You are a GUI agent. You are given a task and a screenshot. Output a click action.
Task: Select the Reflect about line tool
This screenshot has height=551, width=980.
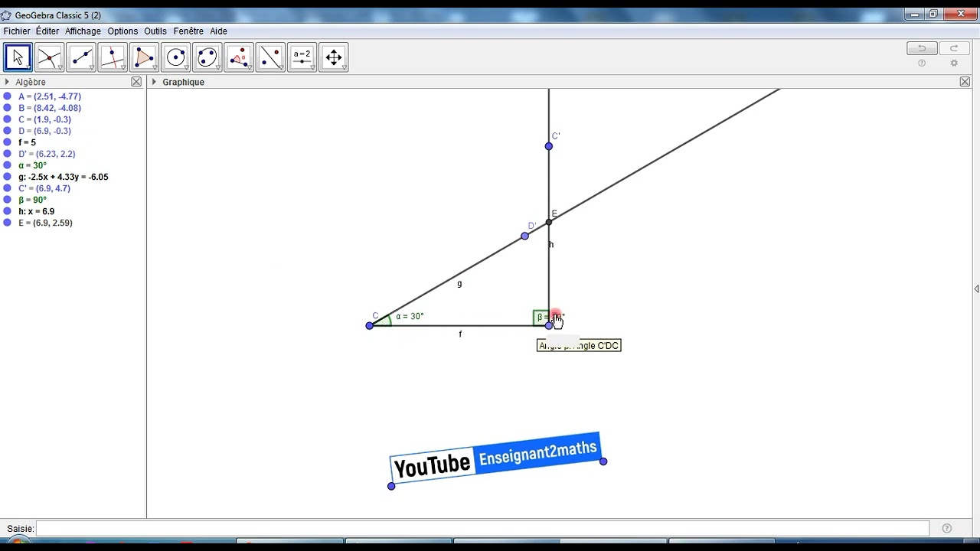click(x=270, y=57)
